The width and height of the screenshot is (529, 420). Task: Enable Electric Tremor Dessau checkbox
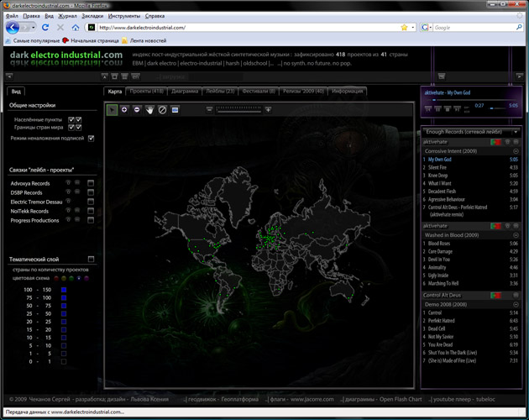(x=91, y=202)
